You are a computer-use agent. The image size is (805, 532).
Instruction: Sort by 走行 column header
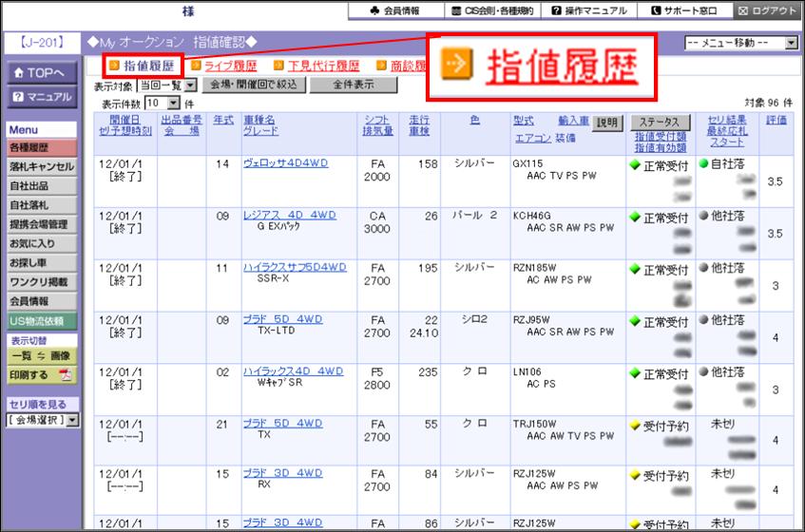click(419, 120)
